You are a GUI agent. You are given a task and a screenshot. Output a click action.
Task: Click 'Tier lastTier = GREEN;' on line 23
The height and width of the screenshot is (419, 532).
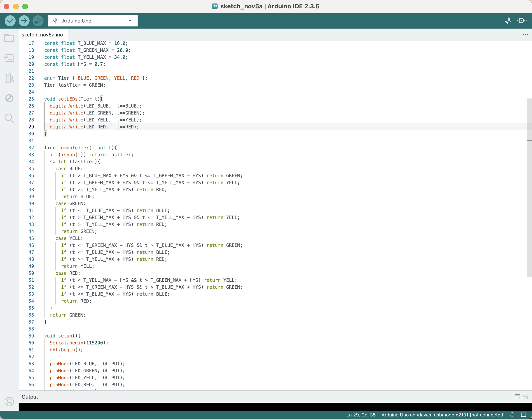(75, 85)
